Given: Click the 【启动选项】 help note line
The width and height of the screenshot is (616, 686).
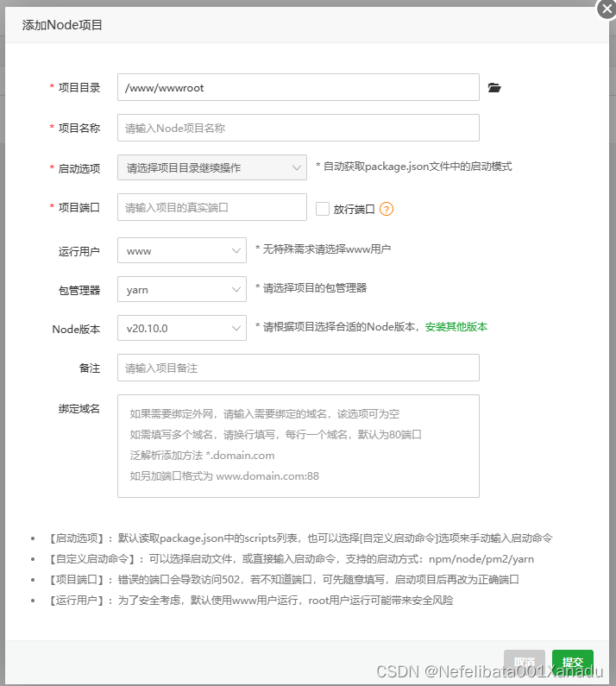Looking at the screenshot, I should coord(299,538).
